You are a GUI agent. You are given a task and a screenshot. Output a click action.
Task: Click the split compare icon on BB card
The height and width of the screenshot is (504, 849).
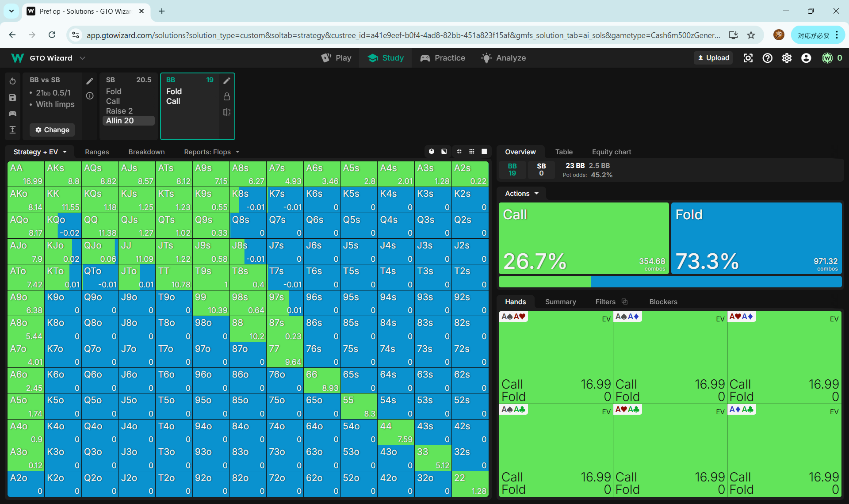[227, 112]
